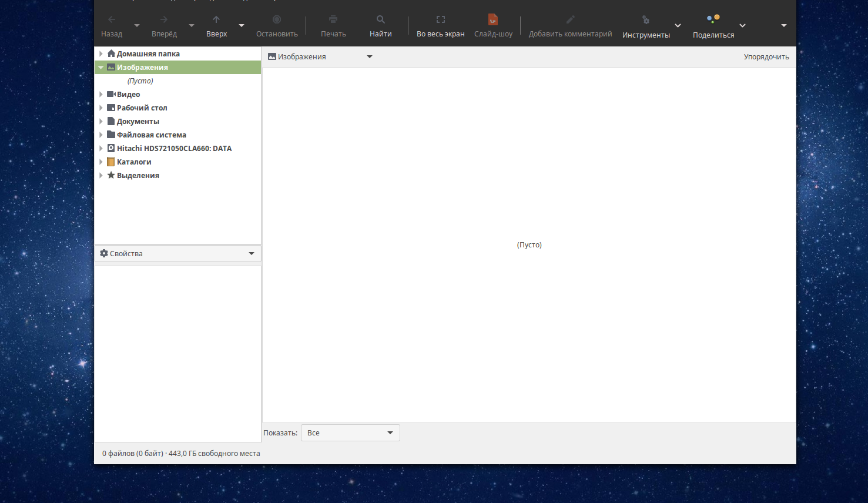
Task: Click the gear icon beside Свойства
Action: pyautogui.click(x=104, y=253)
